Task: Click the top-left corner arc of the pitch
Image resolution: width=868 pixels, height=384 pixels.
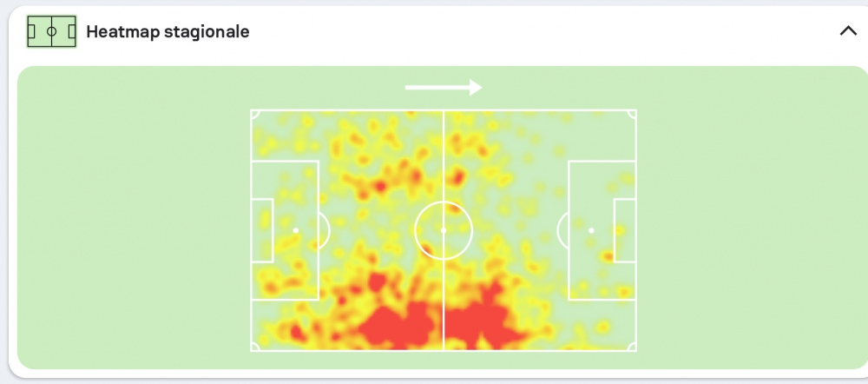Action: 254,114
